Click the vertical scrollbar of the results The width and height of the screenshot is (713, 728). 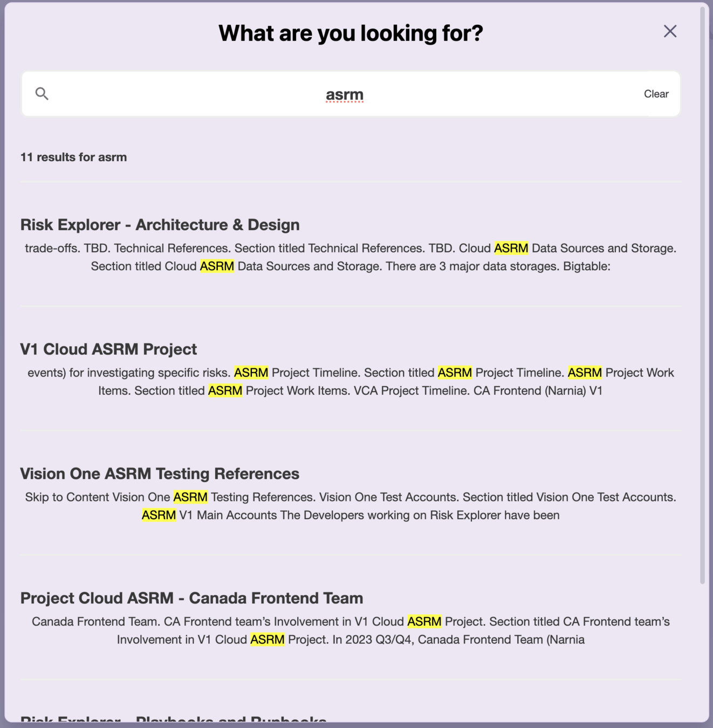tap(702, 295)
